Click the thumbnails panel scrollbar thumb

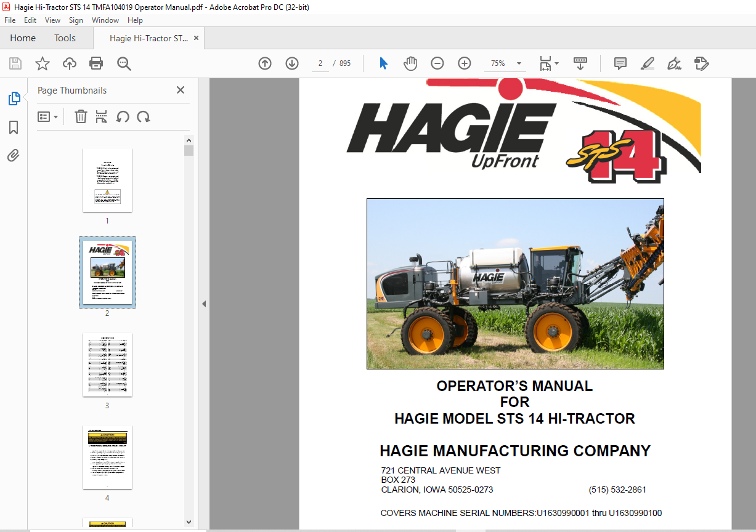pos(189,150)
